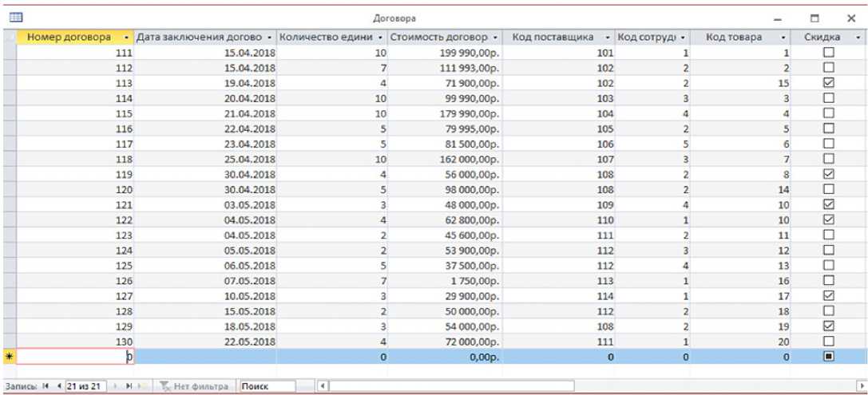868x395 pixels.
Task: Click the Нет фильтра button
Action: click(x=194, y=386)
